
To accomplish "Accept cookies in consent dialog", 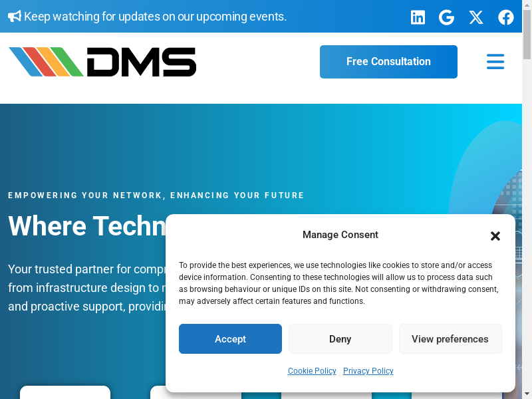I will [230, 339].
